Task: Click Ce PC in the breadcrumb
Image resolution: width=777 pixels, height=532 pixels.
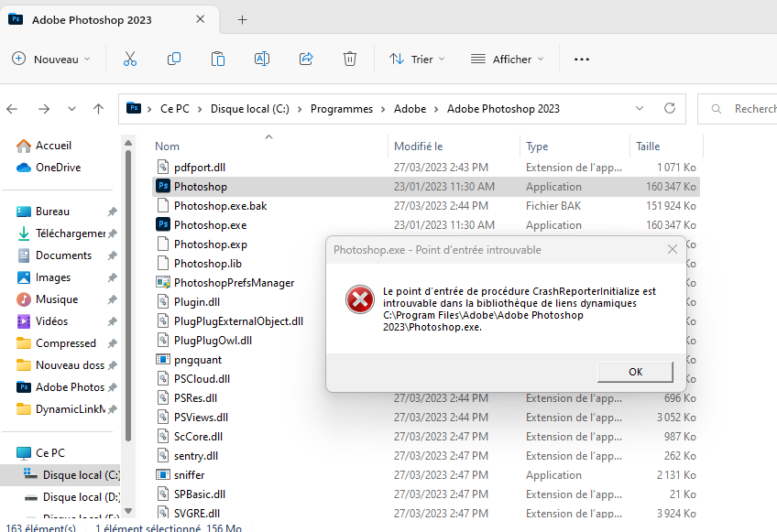Action: (175, 108)
